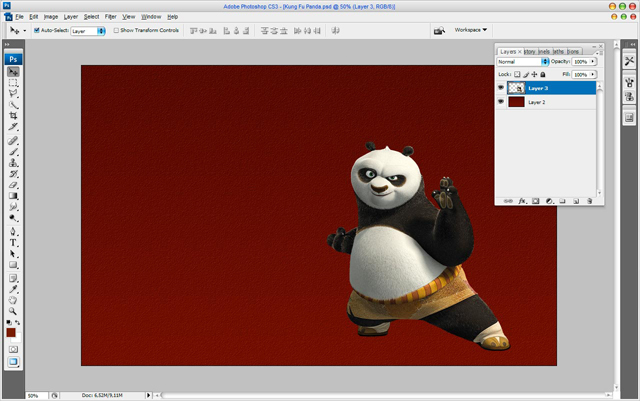Viewport: 640px width, 401px height.
Task: Open the Fill slider arrow
Action: pos(593,75)
